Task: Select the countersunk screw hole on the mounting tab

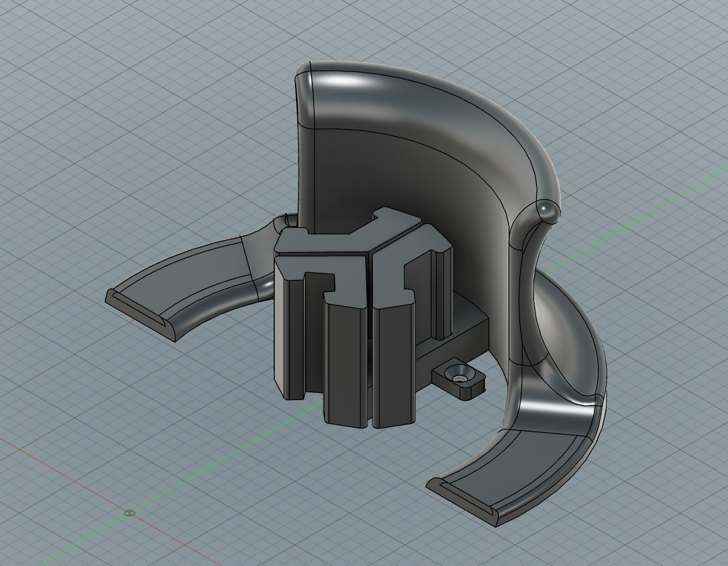Action: coord(459,378)
